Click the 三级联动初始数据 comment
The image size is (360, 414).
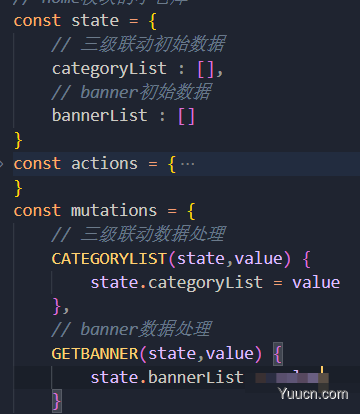(x=139, y=44)
